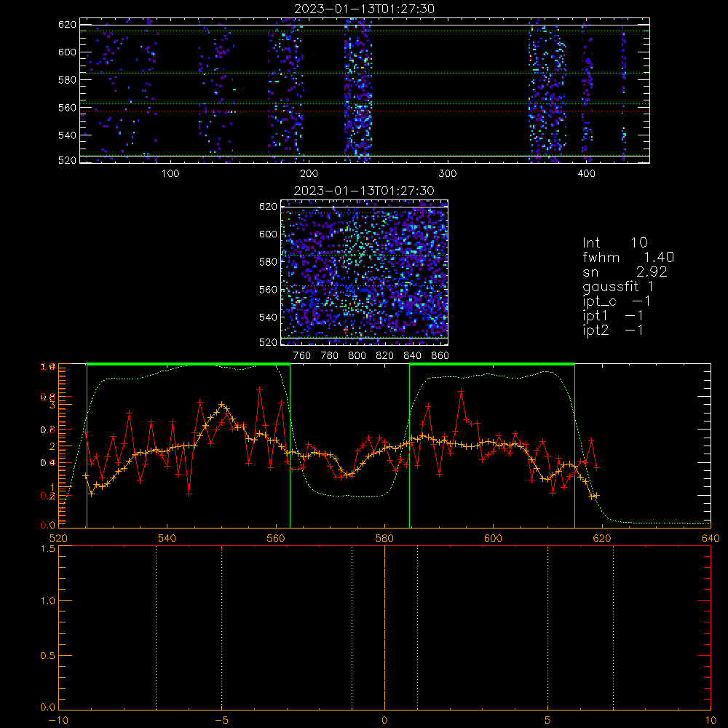The image size is (728, 728).
Task: Click x-axis label 200 on the top strip plot
Action: tap(309, 174)
